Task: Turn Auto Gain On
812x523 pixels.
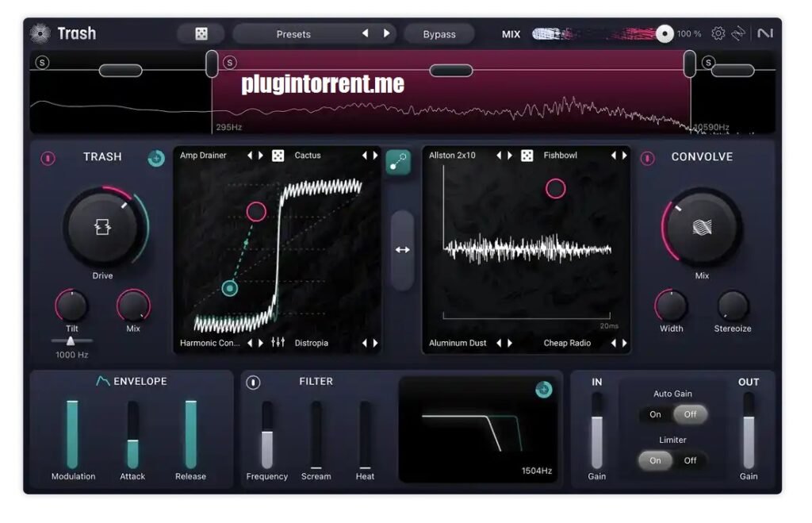Action: 655,414
